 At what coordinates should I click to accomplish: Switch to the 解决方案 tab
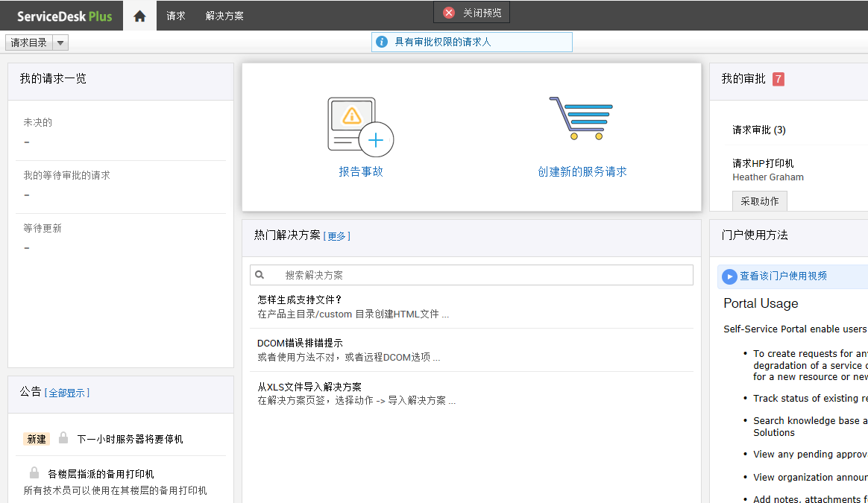point(224,16)
